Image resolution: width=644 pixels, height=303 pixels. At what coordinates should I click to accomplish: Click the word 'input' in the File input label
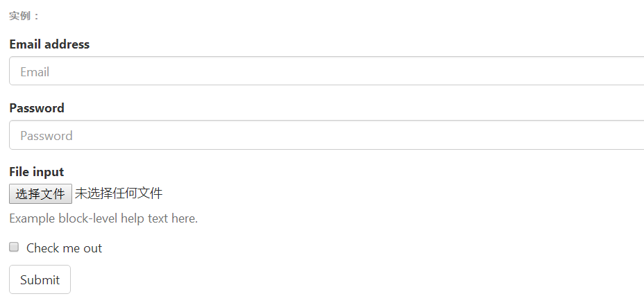coord(49,172)
